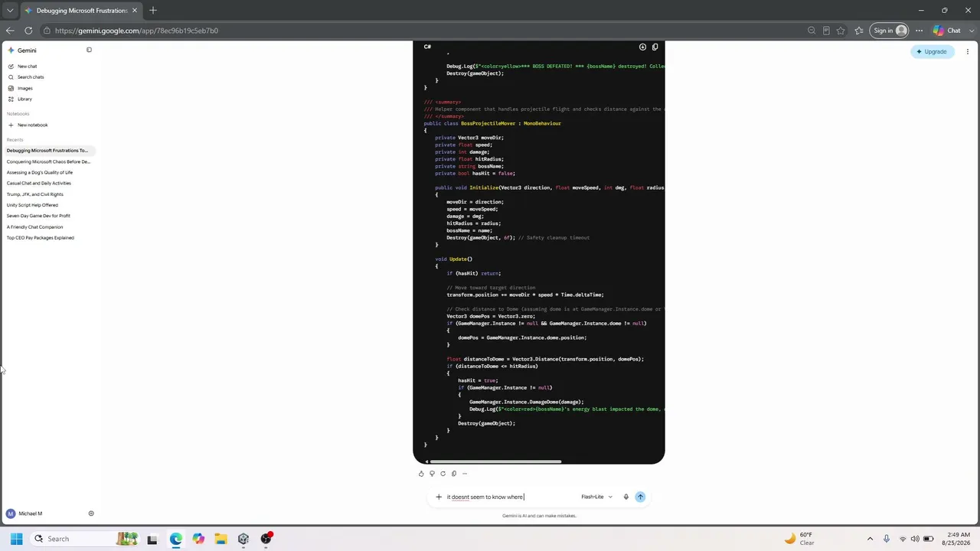Viewport: 980px width, 551px height.
Task: Open Microsoft Edge from taskbar
Action: click(176, 539)
